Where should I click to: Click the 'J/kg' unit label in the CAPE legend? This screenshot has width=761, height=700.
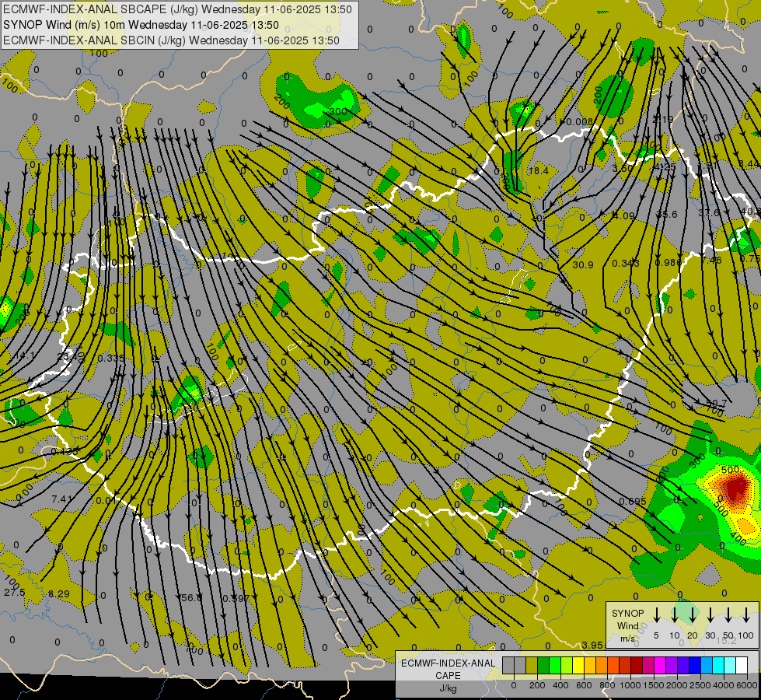click(448, 688)
